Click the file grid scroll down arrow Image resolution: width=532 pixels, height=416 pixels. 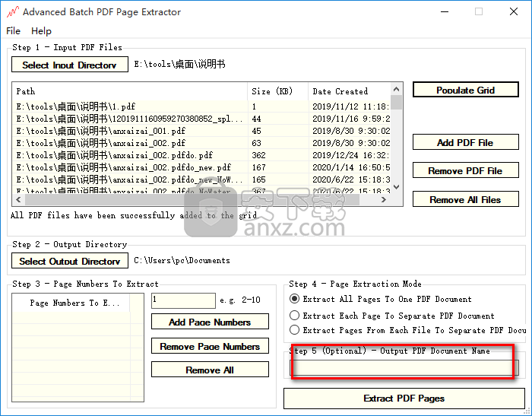click(x=396, y=187)
